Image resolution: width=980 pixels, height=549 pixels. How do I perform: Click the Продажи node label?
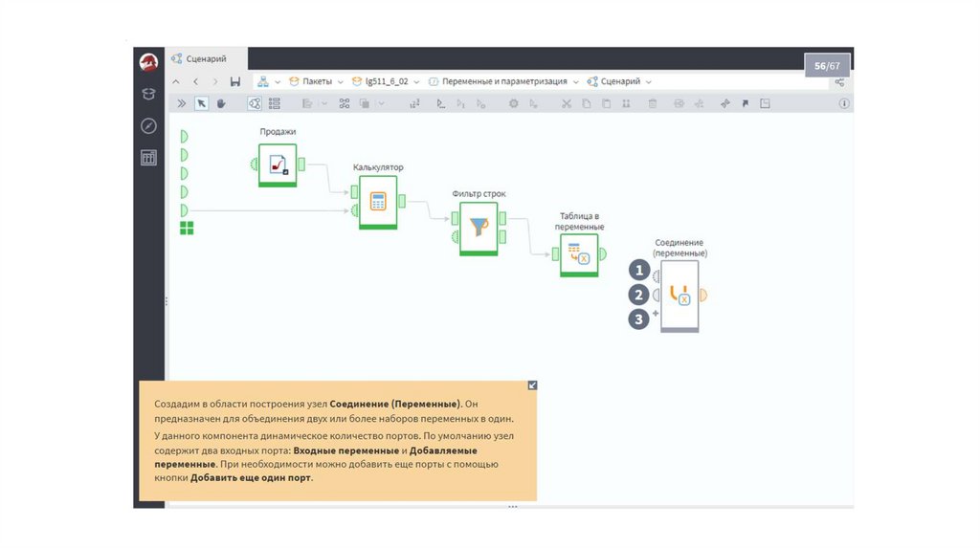(x=278, y=132)
